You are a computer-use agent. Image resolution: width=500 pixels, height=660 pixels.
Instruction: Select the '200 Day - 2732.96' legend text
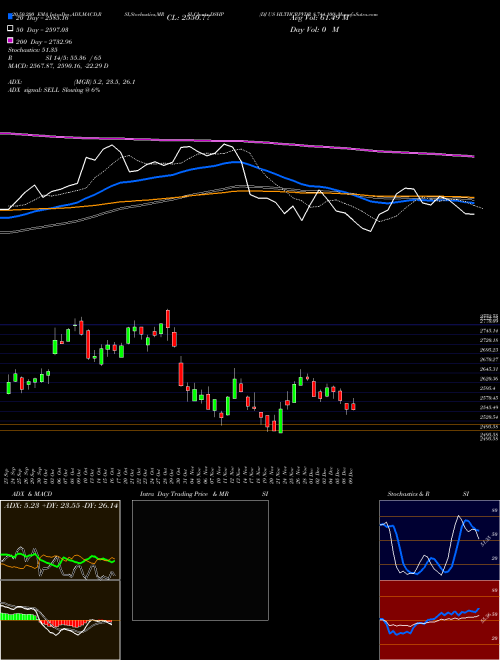click(44, 42)
